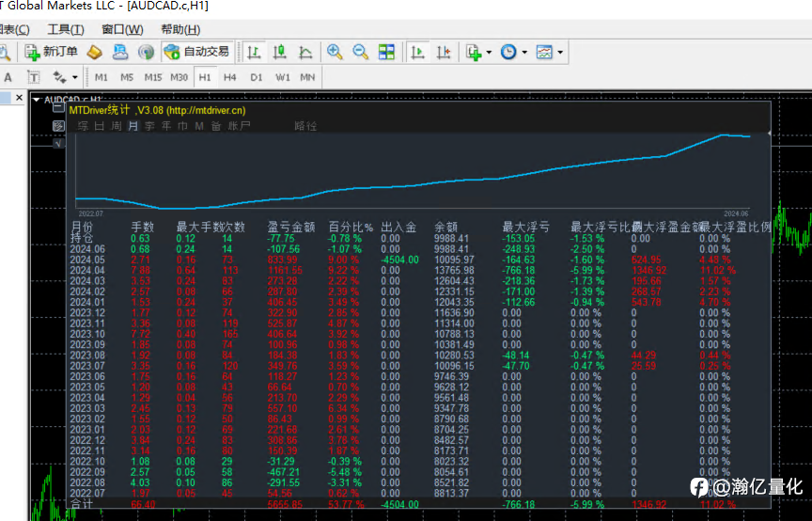Click the 图 button on the MTDriver panel

pos(58,126)
